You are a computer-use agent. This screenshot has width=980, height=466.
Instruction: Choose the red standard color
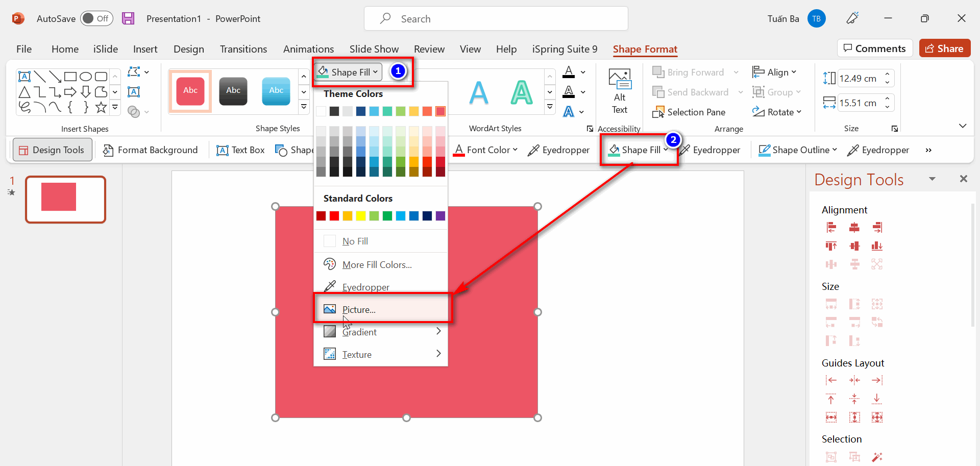(334, 216)
